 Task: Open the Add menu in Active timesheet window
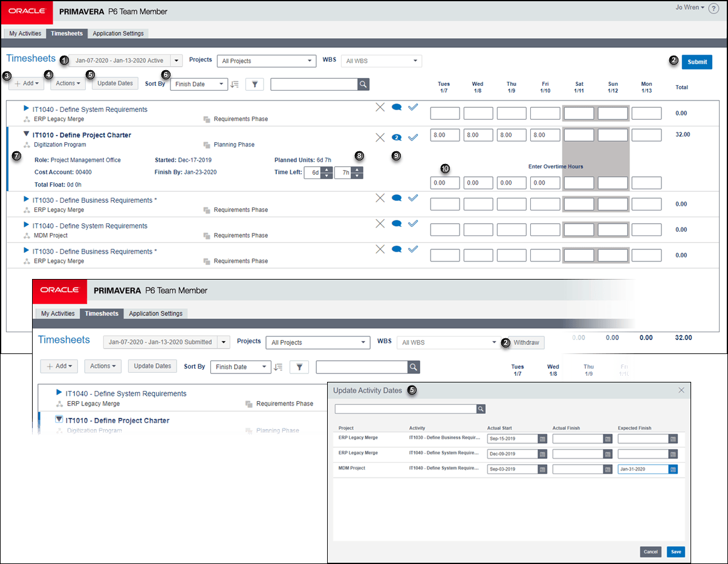click(x=27, y=84)
